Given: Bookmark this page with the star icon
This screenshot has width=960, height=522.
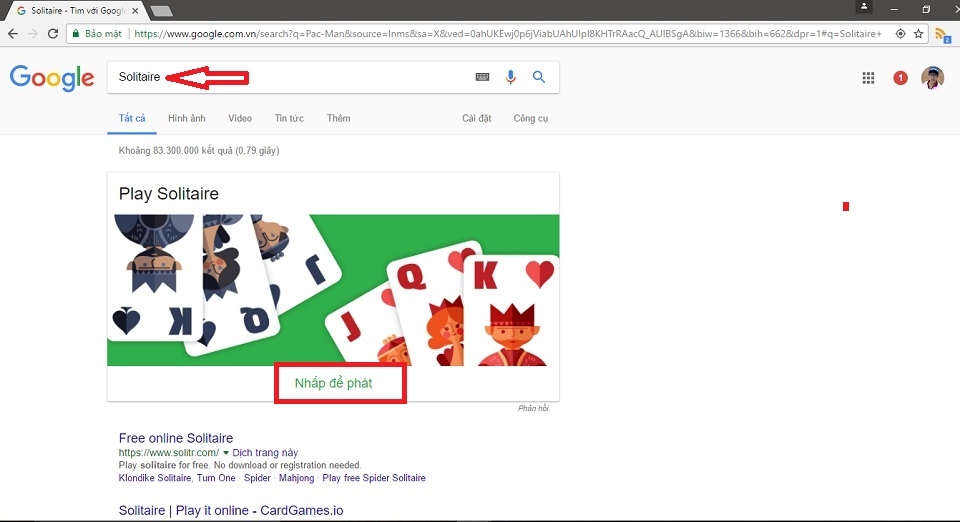Looking at the screenshot, I should click(x=918, y=34).
